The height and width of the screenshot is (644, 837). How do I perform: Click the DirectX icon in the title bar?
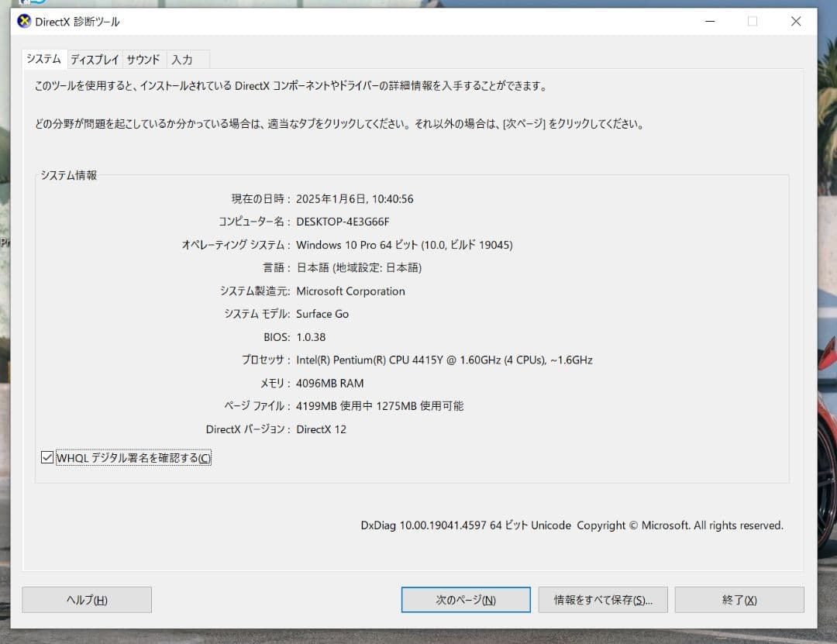click(x=24, y=22)
